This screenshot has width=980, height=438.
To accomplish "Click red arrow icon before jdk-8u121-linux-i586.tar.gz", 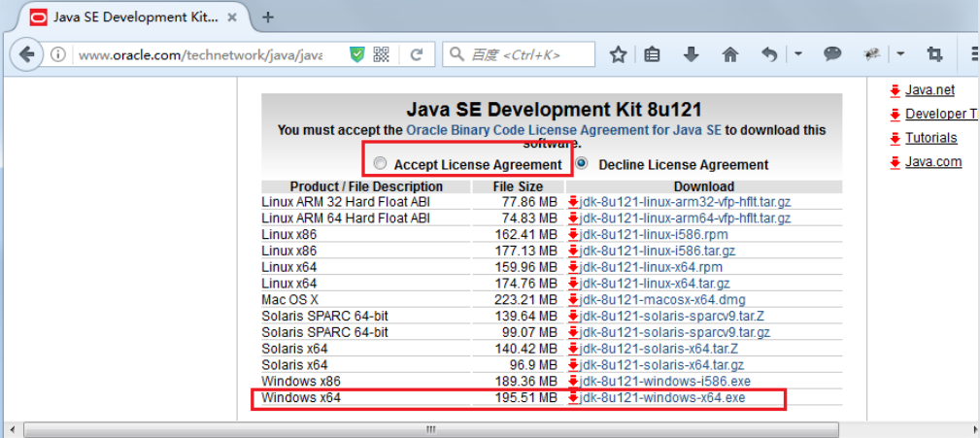I will tap(573, 252).
